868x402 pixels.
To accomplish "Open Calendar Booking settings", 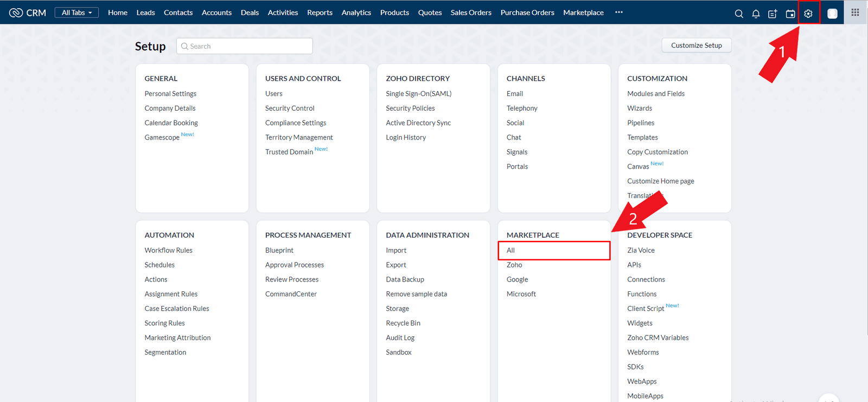I will click(x=171, y=123).
